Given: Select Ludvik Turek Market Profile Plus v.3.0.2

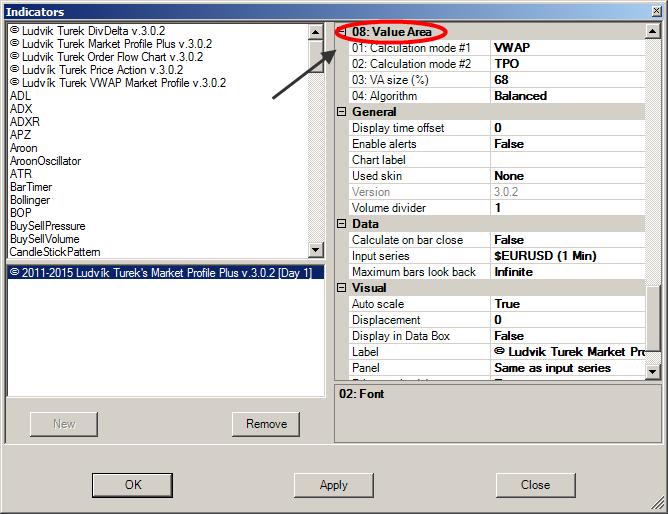Looking at the screenshot, I should tap(111, 44).
